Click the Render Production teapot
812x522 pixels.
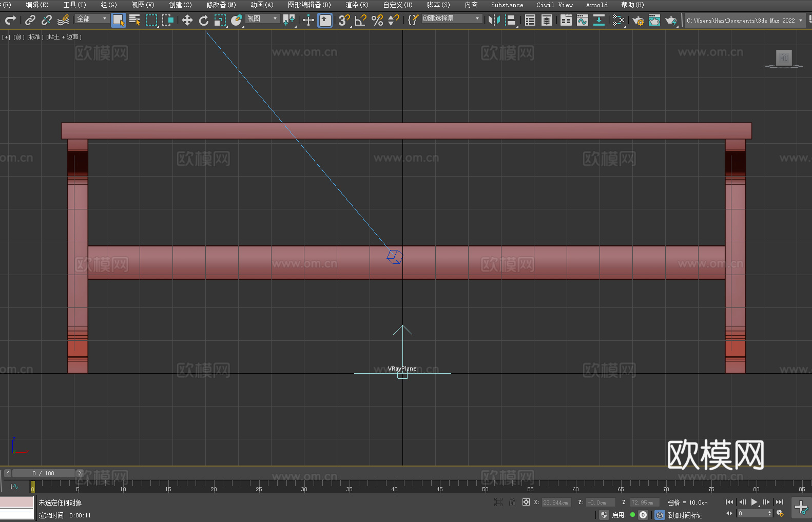[671, 20]
